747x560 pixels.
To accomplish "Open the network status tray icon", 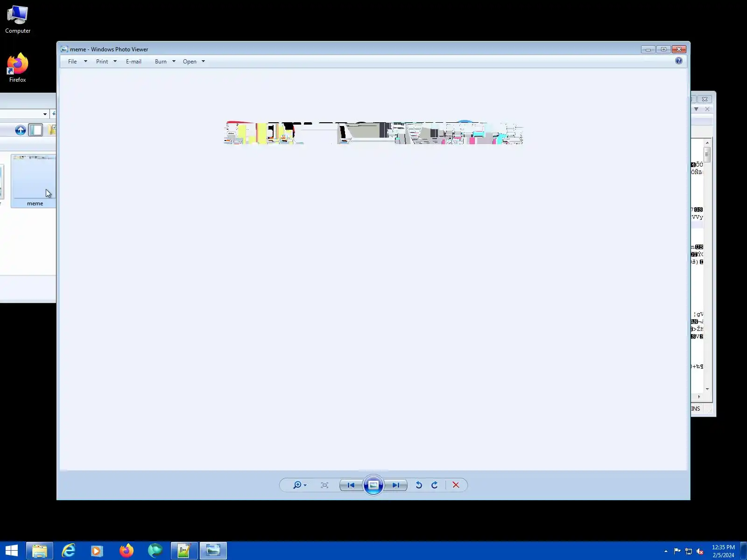I will pyautogui.click(x=689, y=551).
